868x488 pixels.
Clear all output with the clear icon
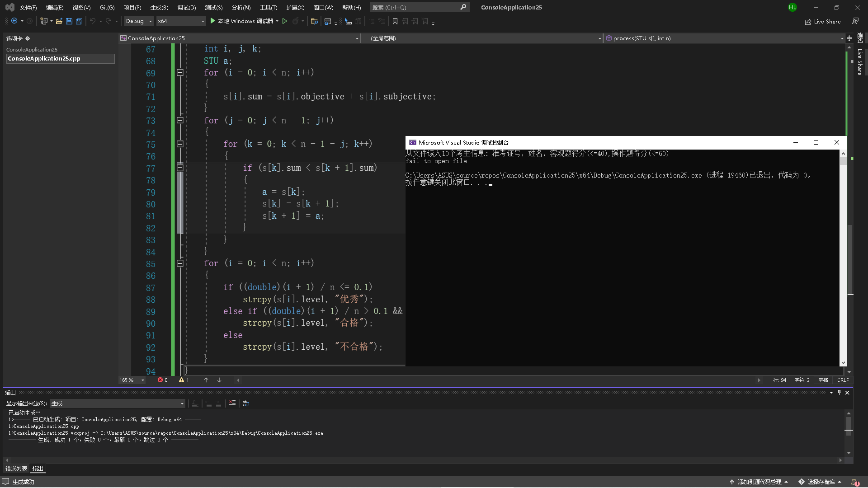pyautogui.click(x=232, y=404)
